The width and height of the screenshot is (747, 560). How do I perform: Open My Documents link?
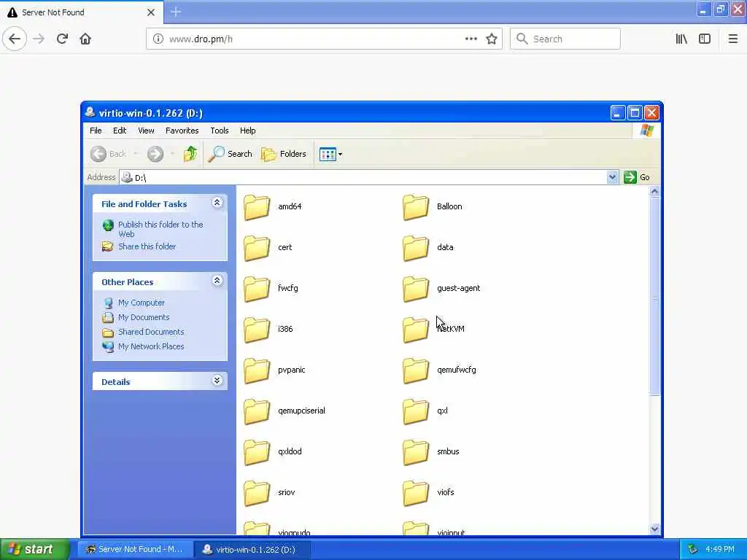144,317
